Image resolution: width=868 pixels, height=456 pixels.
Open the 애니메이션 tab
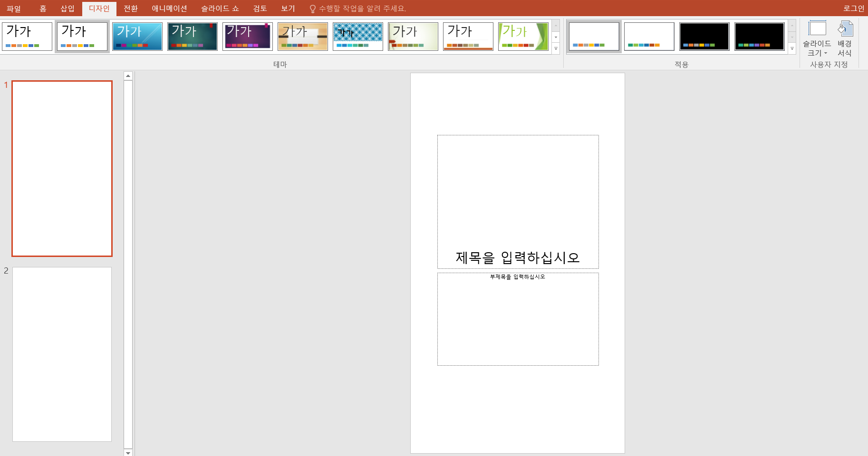(169, 9)
